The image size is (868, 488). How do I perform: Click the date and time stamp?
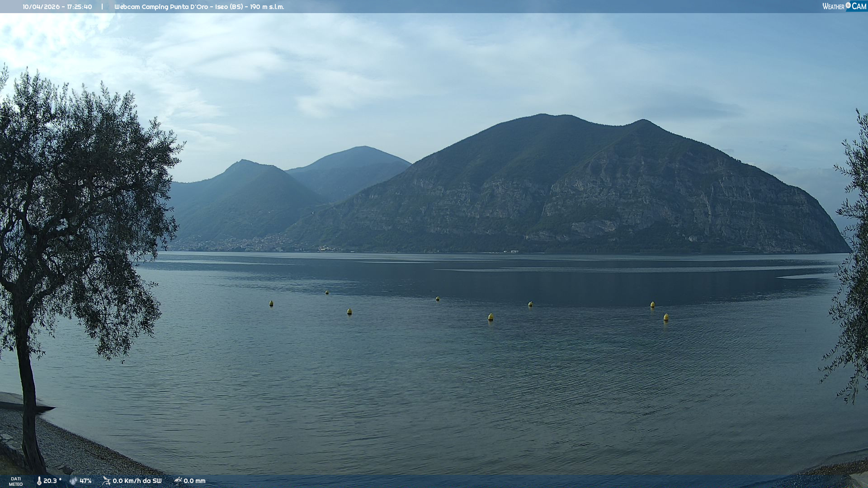tap(57, 7)
